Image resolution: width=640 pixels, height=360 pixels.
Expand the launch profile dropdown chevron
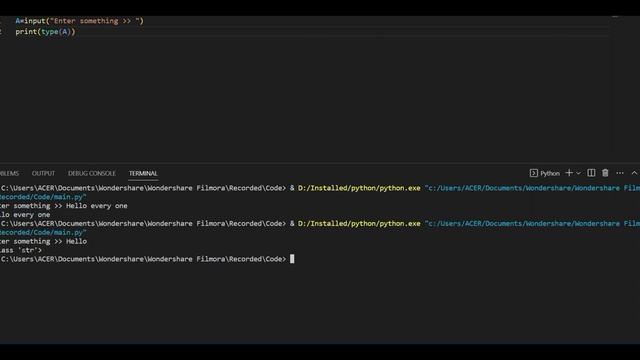click(578, 173)
